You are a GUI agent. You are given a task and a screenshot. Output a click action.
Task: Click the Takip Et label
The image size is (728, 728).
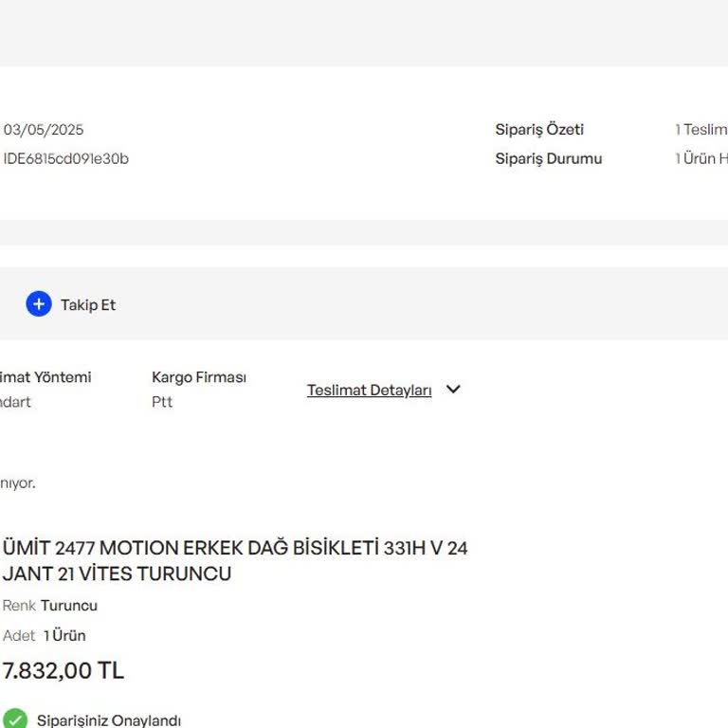click(x=88, y=305)
